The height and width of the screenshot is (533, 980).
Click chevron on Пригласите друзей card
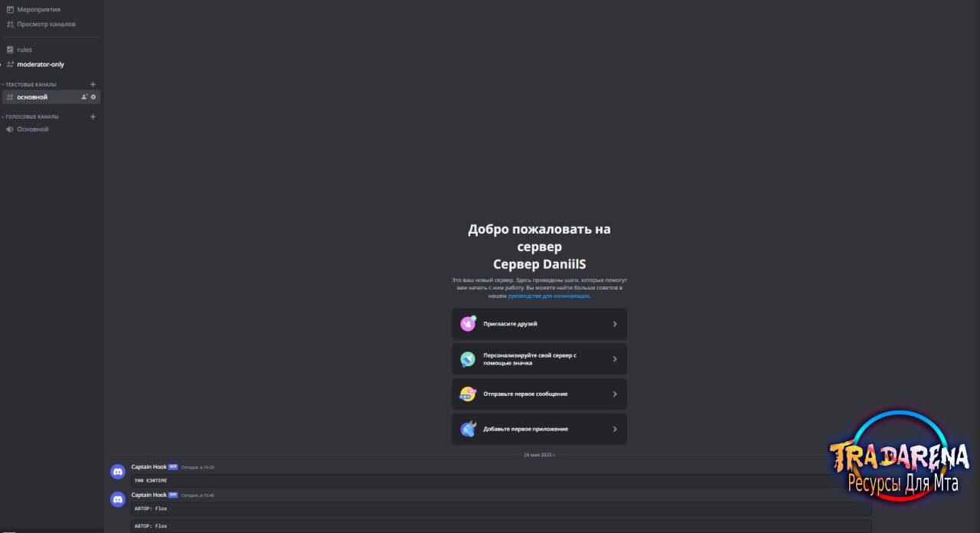click(615, 324)
